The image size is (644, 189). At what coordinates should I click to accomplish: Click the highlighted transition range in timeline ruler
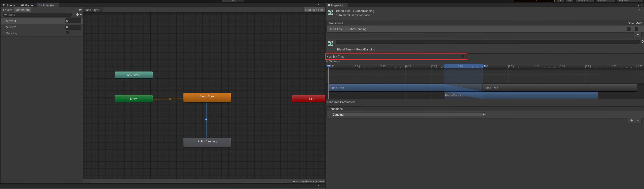point(464,66)
